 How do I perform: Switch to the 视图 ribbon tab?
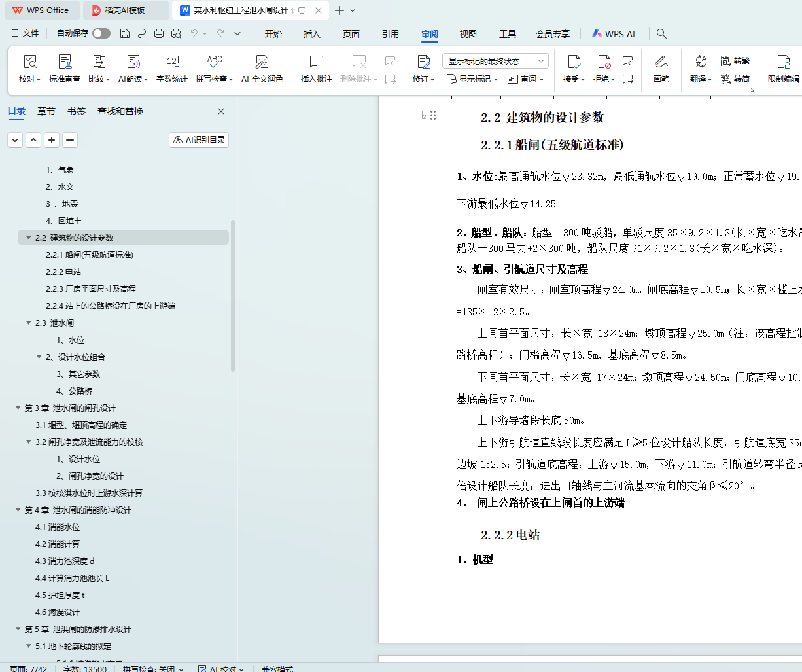468,34
